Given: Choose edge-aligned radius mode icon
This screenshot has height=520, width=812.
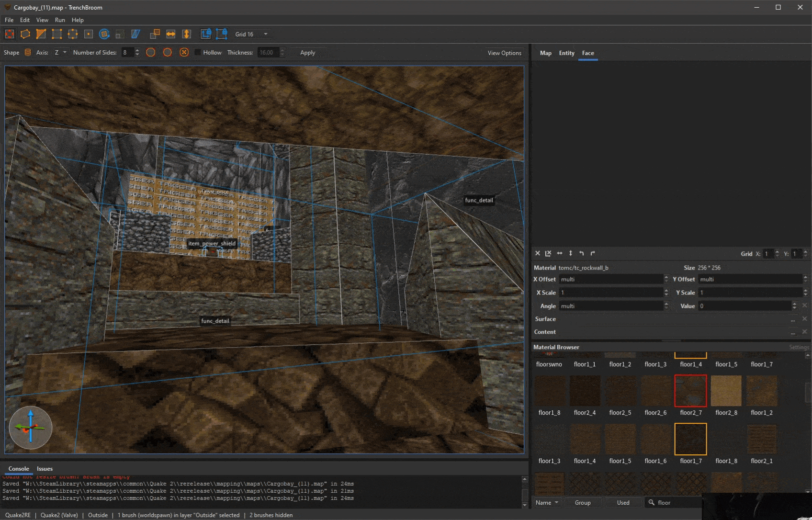Looking at the screenshot, I should pyautogui.click(x=151, y=53).
